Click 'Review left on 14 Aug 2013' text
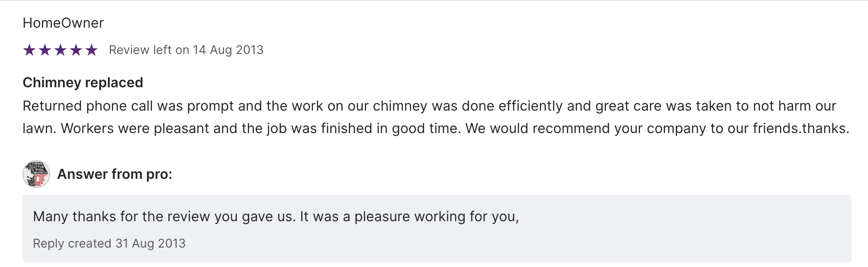 coord(186,50)
